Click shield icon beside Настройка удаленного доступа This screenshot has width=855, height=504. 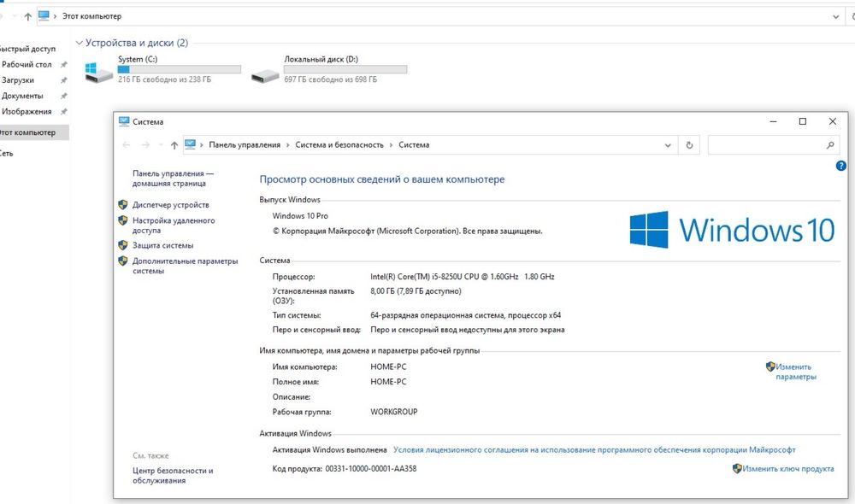[122, 220]
